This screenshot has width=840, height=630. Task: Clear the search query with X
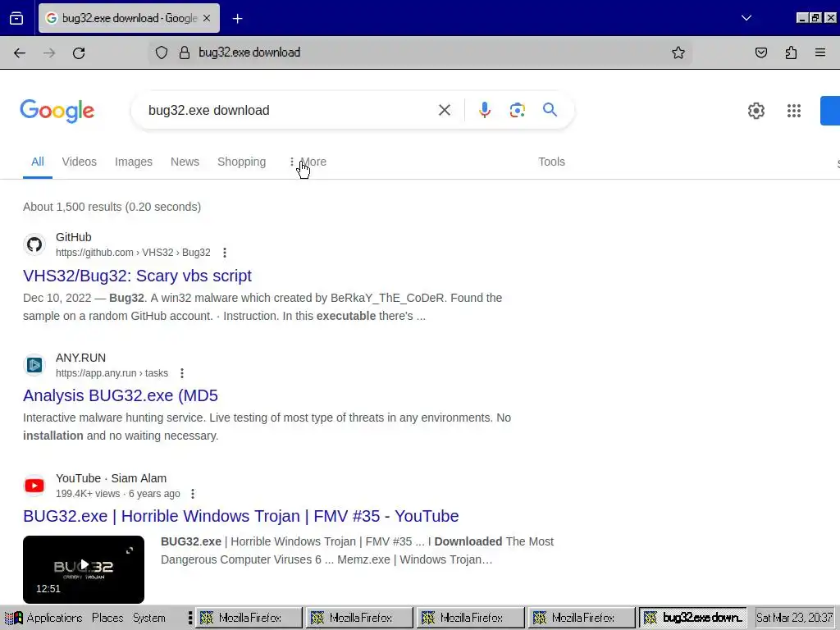444,111
